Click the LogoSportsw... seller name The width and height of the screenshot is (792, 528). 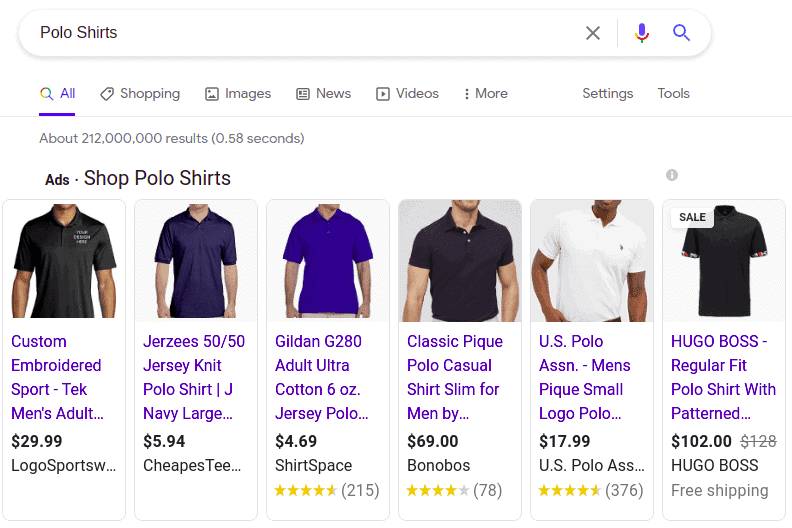tap(64, 465)
